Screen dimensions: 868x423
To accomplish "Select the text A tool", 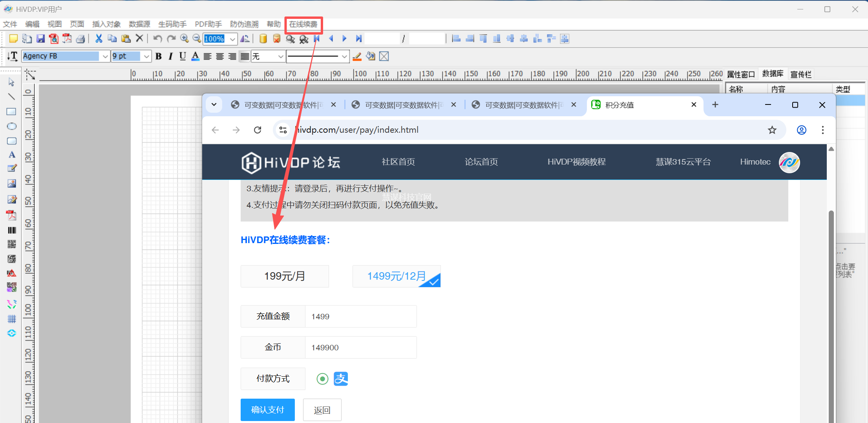I will (12, 155).
